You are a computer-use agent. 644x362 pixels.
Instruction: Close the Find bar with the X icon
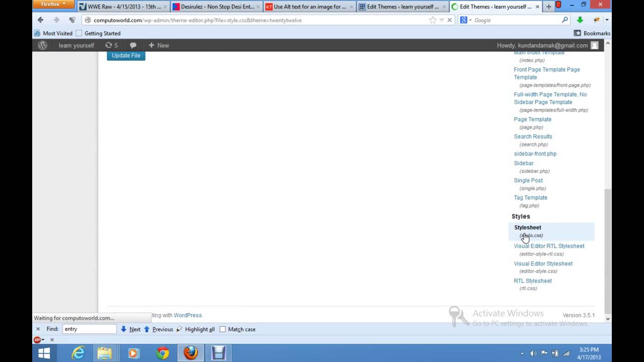click(x=38, y=329)
